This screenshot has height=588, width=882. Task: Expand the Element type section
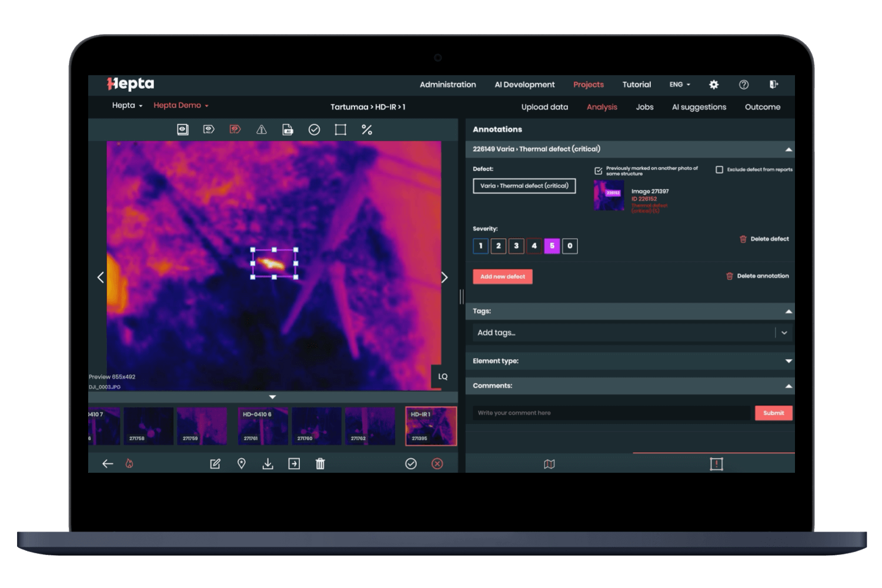click(789, 361)
